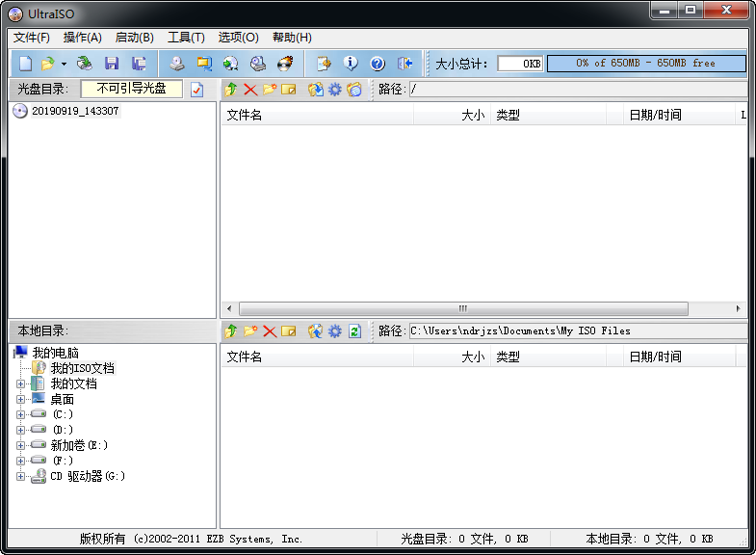Screen dimensions: 756x555
Task: Select 我的电脑 in the local tree
Action: (56, 353)
